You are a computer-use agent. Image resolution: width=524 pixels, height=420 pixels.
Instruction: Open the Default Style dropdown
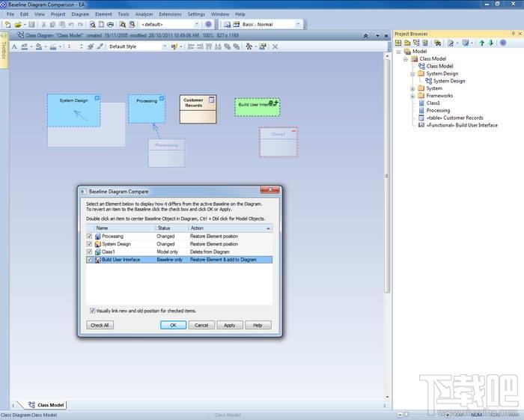click(165, 46)
